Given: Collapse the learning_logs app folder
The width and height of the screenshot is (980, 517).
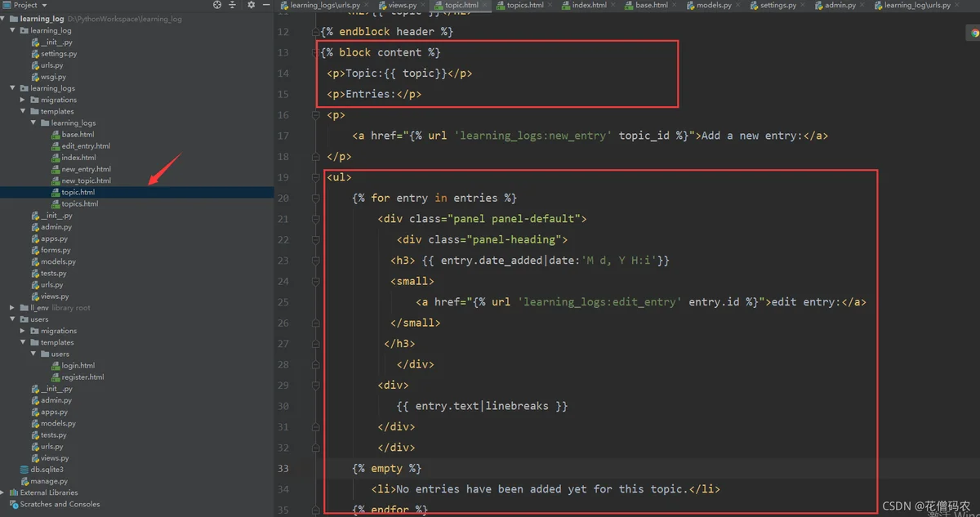Looking at the screenshot, I should 13,88.
